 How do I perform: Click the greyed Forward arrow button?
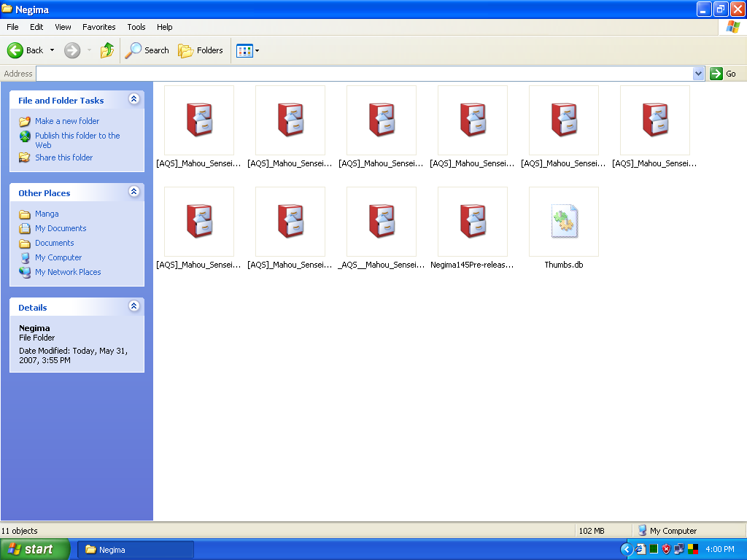pos(72,50)
